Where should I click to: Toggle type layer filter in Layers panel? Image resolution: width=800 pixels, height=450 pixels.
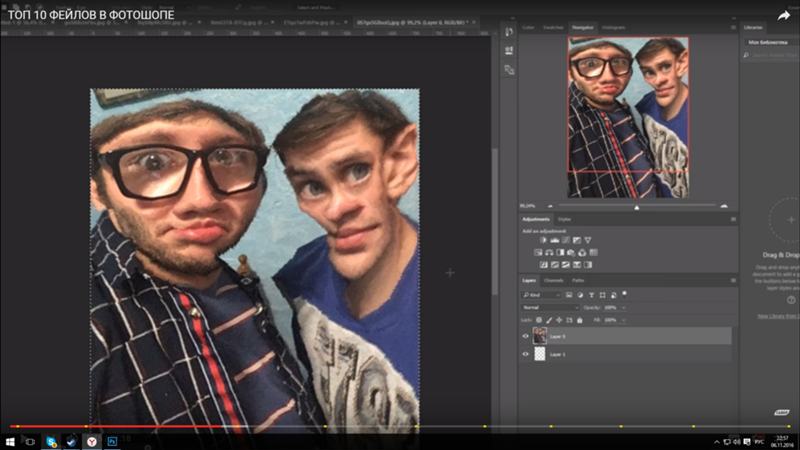[591, 295]
